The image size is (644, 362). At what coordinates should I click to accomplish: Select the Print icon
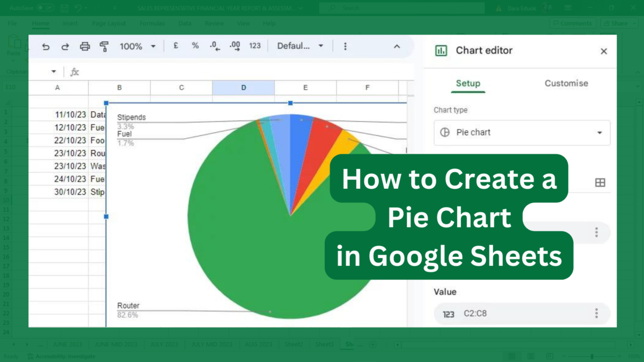85,46
